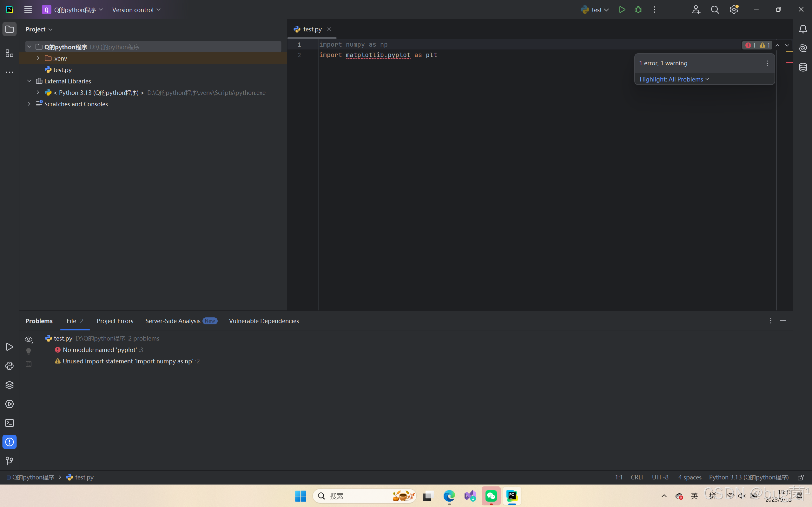
Task: Open more run actions menu
Action: point(654,10)
